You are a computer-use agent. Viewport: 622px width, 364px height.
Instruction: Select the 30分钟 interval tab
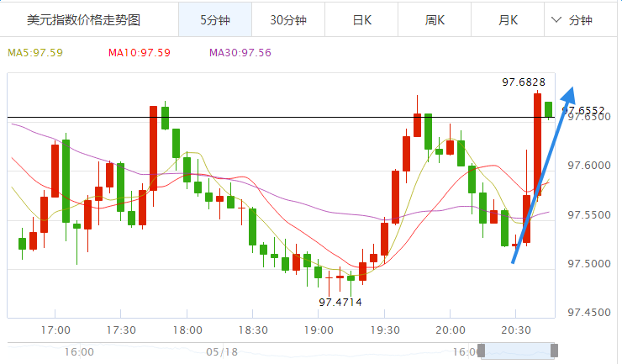click(x=288, y=19)
